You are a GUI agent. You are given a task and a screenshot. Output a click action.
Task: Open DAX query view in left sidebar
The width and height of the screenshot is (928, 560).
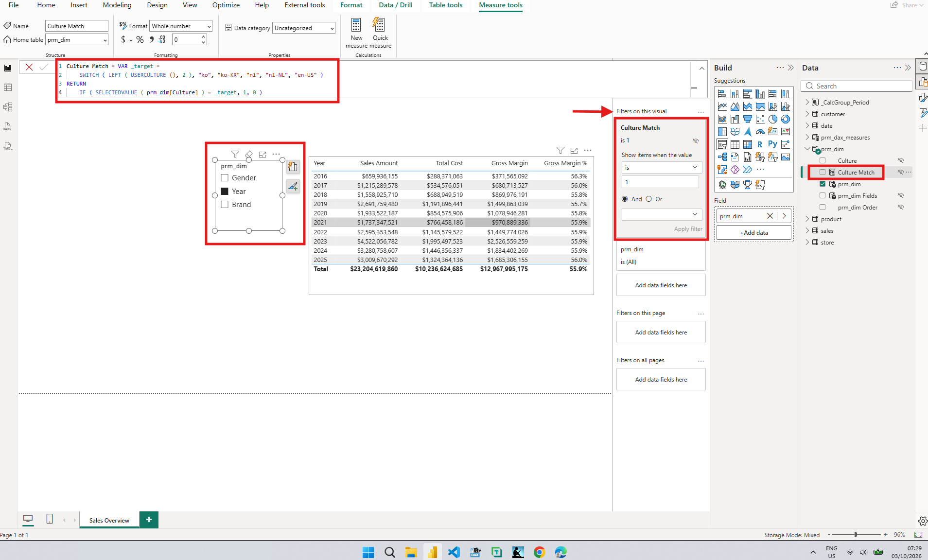(8, 126)
